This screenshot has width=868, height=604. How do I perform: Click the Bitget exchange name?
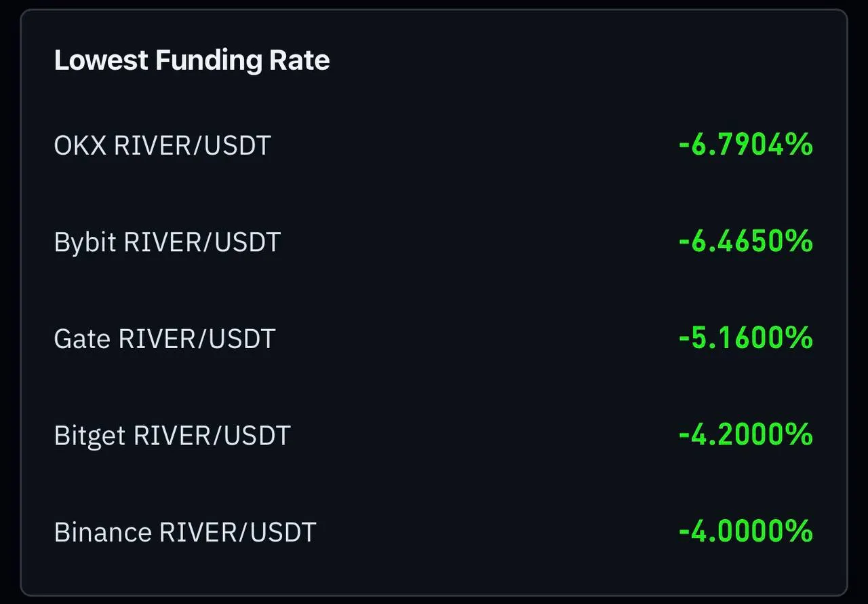[90, 436]
